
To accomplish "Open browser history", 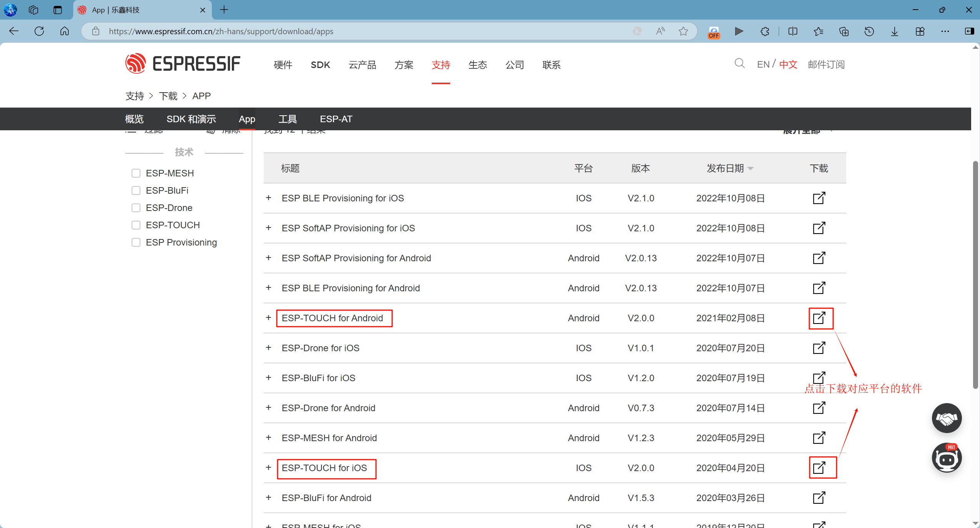I will point(869,31).
